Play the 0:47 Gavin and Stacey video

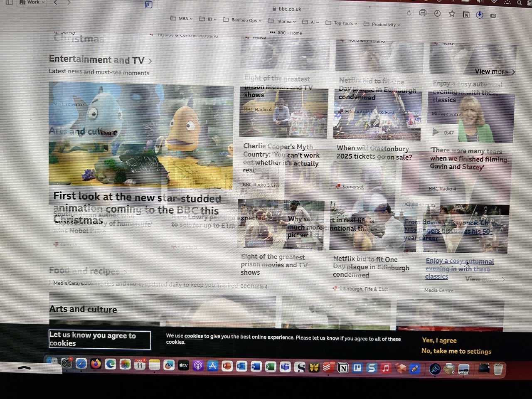point(435,133)
